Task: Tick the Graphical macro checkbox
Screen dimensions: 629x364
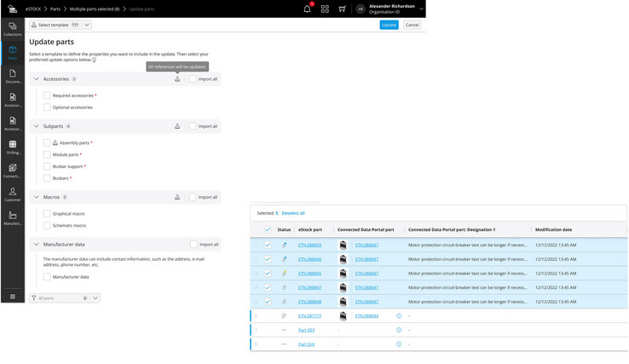Action: tap(47, 214)
